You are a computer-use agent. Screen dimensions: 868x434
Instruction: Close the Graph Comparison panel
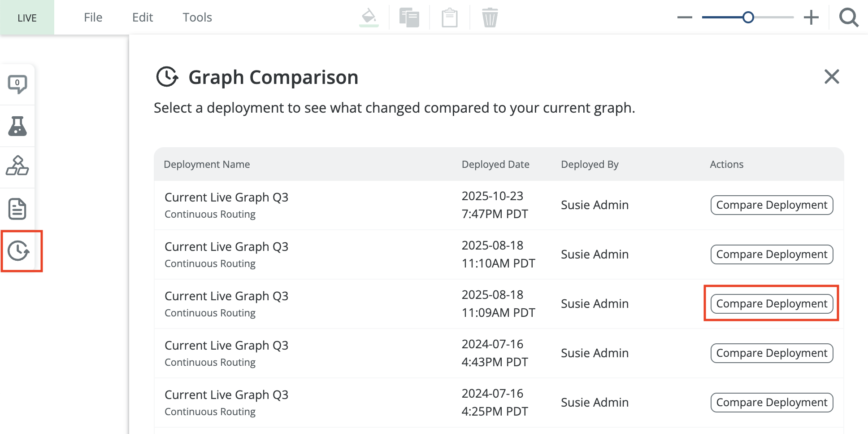[x=832, y=77]
